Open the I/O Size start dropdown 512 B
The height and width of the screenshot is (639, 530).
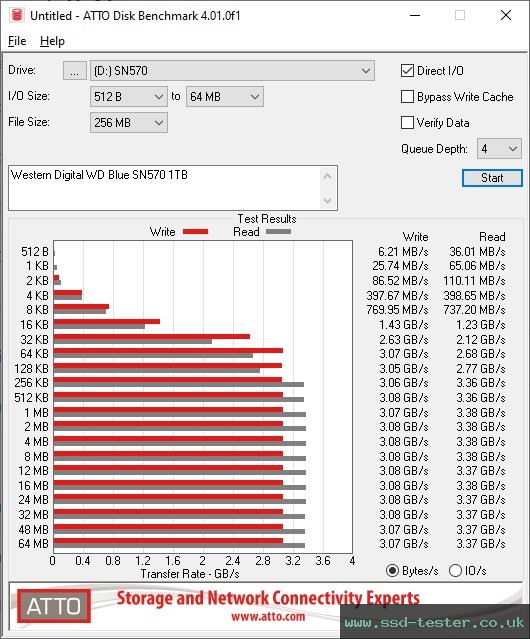[x=129, y=97]
